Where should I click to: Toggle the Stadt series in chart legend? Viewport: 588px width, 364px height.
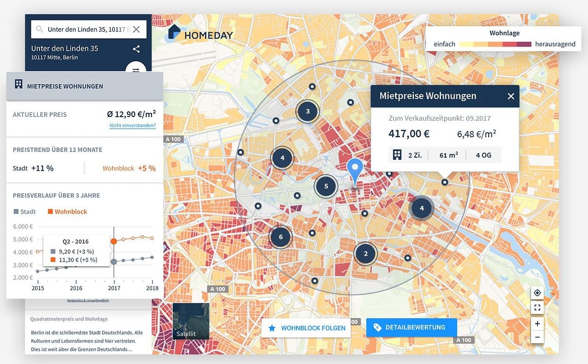click(x=25, y=212)
